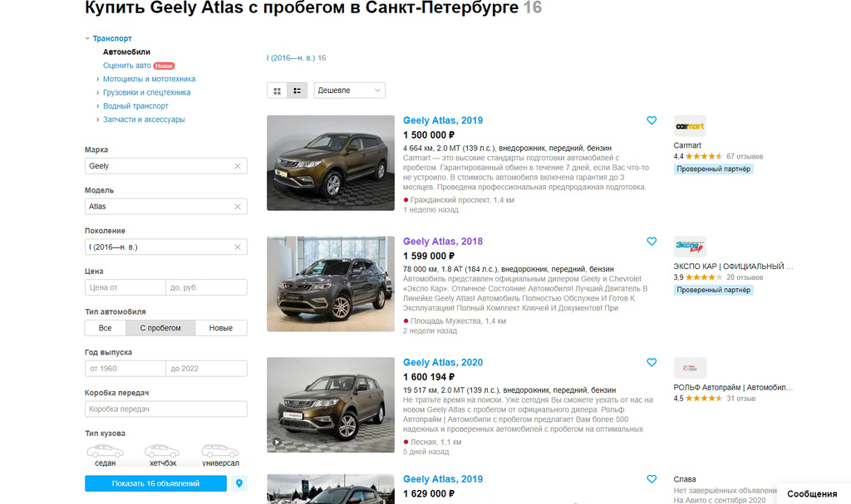Screen dimensions: 851x504
Task: Favorite the Geely Atlas 2018 listing
Action: pos(652,242)
